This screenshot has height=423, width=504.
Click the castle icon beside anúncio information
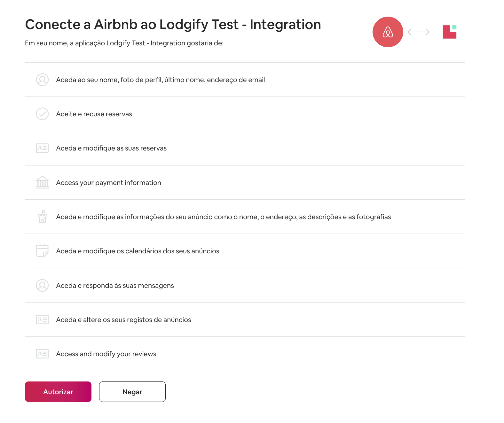tap(42, 217)
